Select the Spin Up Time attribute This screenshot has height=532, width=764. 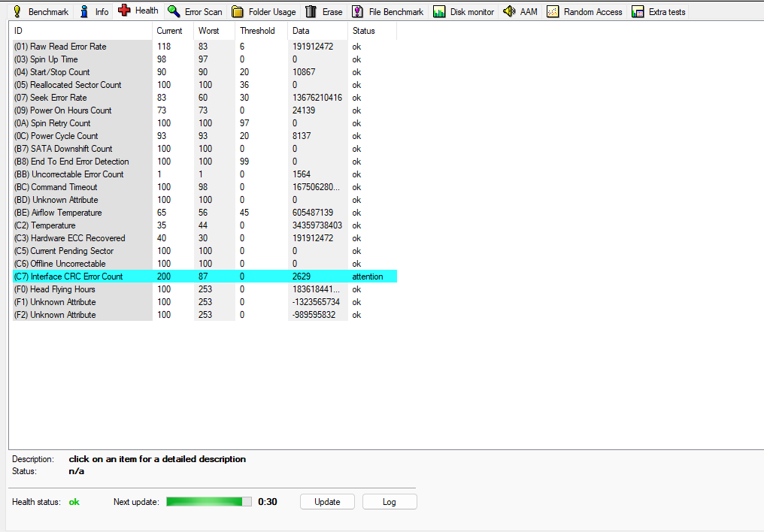pos(205,59)
